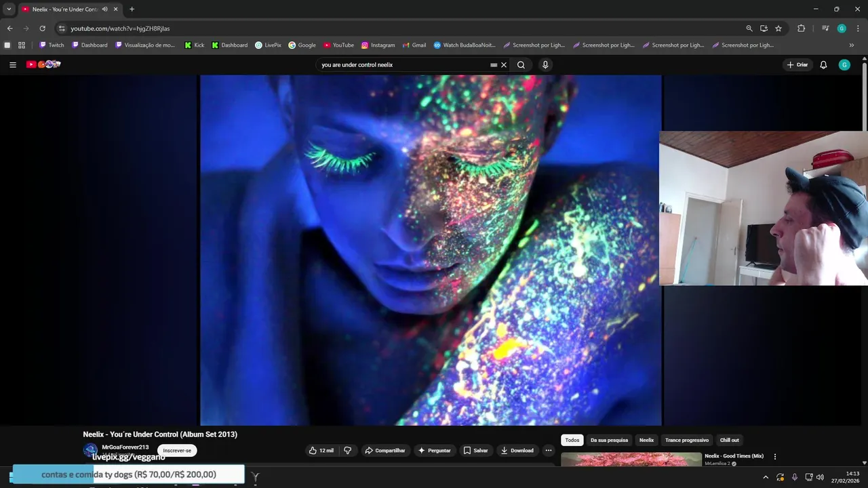
Task: Click the page vertical scrollbar
Action: click(865, 95)
